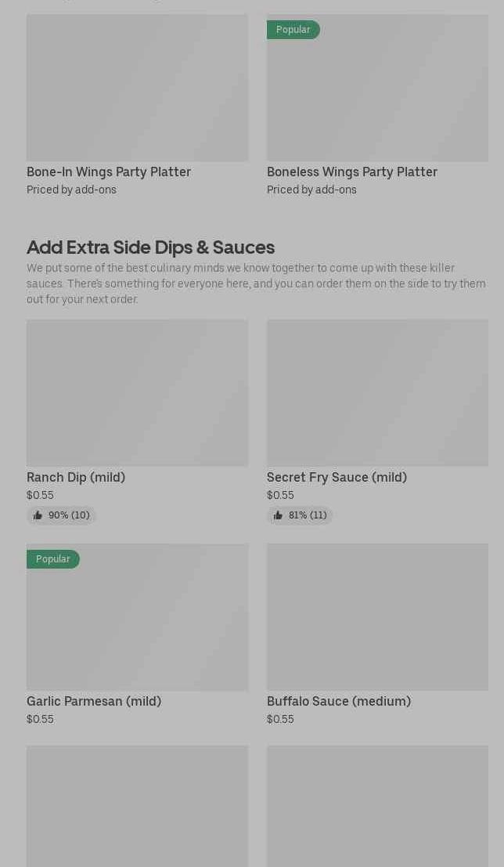
Task: Click the $0.55 price under Buffalo Sauce
Action: pyautogui.click(x=280, y=719)
